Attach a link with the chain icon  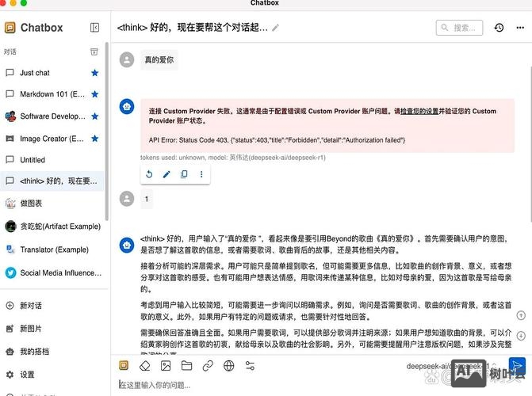point(208,366)
